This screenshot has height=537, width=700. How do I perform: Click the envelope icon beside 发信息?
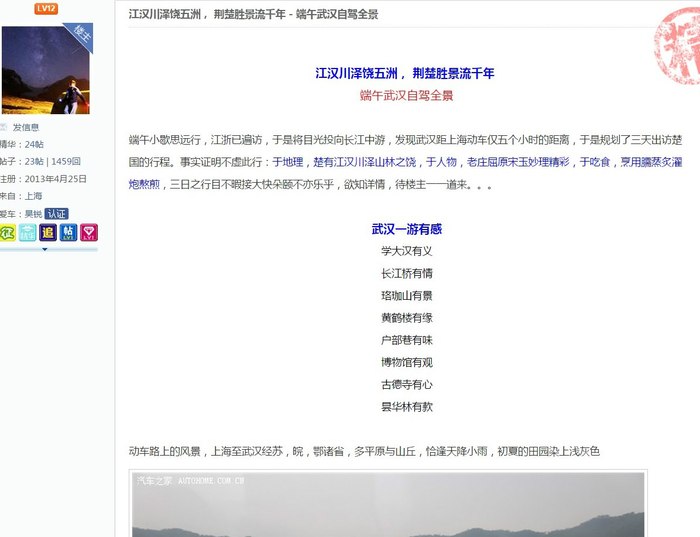coord(4,127)
